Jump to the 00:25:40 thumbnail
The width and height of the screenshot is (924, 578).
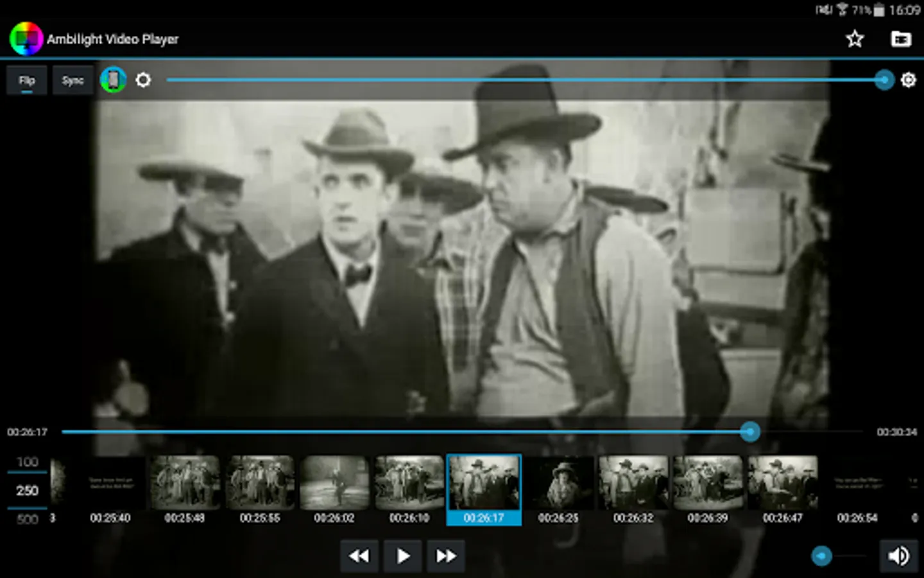(110, 490)
